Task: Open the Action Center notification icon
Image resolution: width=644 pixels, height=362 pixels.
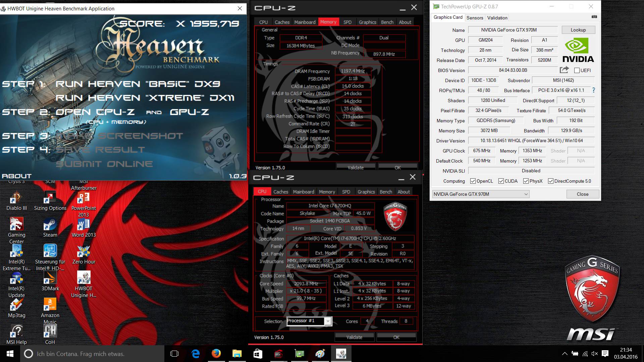Action: click(x=605, y=354)
